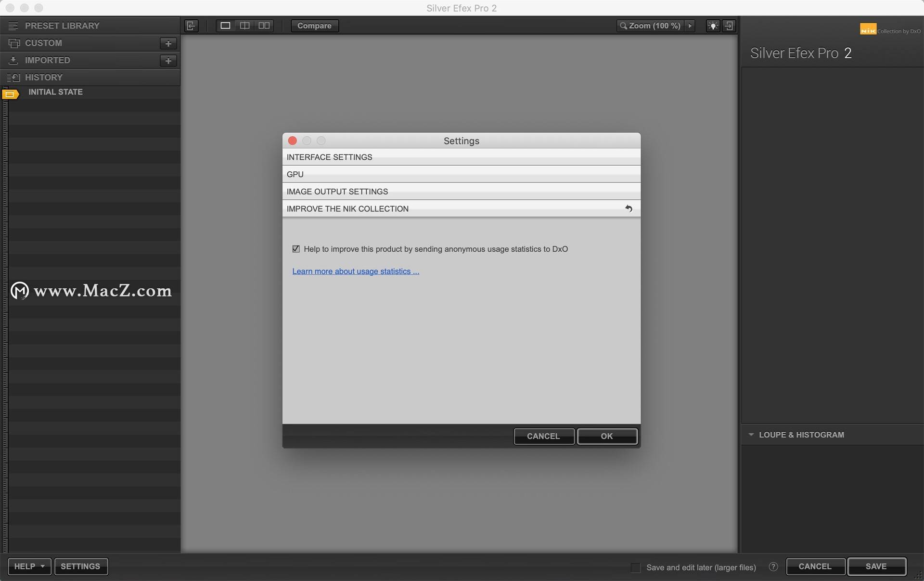This screenshot has height=581, width=924.
Task: Select the Initial State history marker
Action: click(x=10, y=94)
